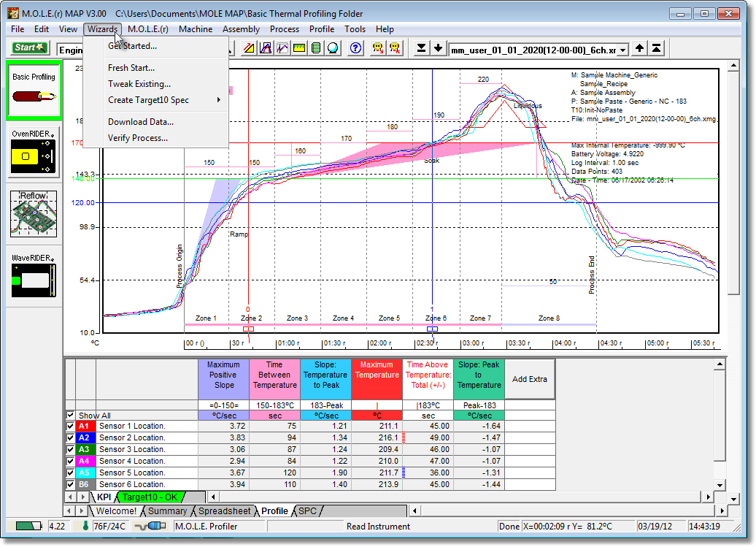
Task: Select OvenRIDER environment icon
Action: tap(34, 152)
